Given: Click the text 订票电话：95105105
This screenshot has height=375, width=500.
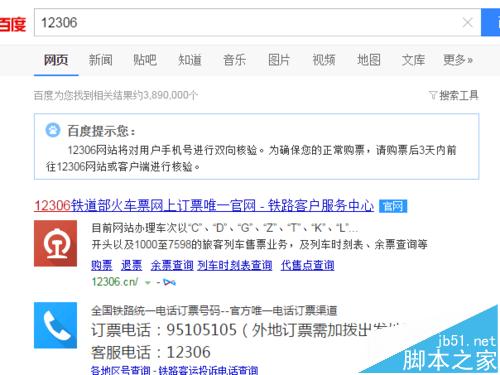Looking at the screenshot, I should pos(164,330).
